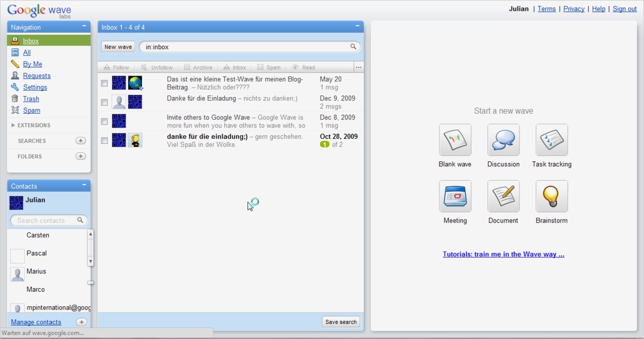The image size is (644, 339).
Task: Click the All waves icon
Action: point(15,53)
